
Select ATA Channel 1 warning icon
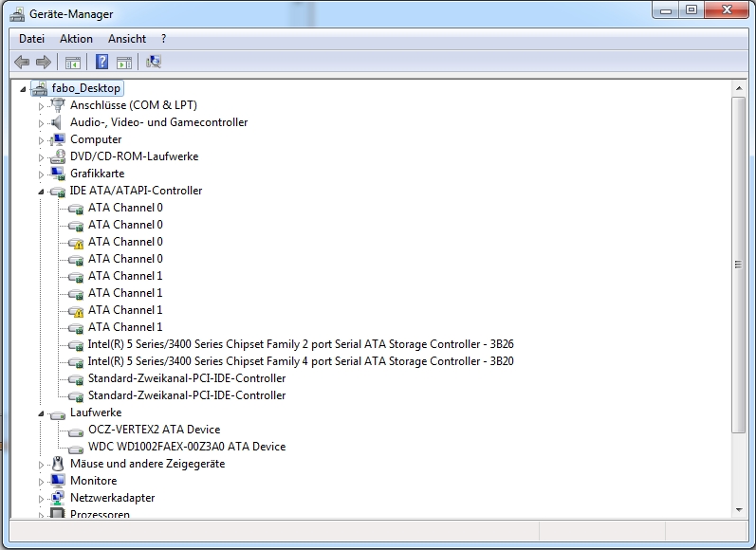click(x=76, y=311)
